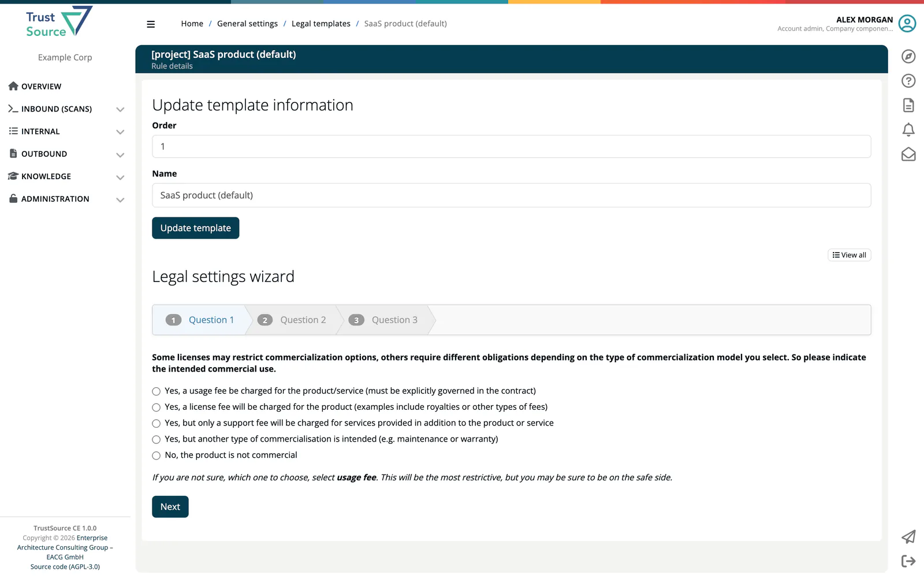Click the Next button
The height and width of the screenshot is (578, 924).
coord(170,507)
